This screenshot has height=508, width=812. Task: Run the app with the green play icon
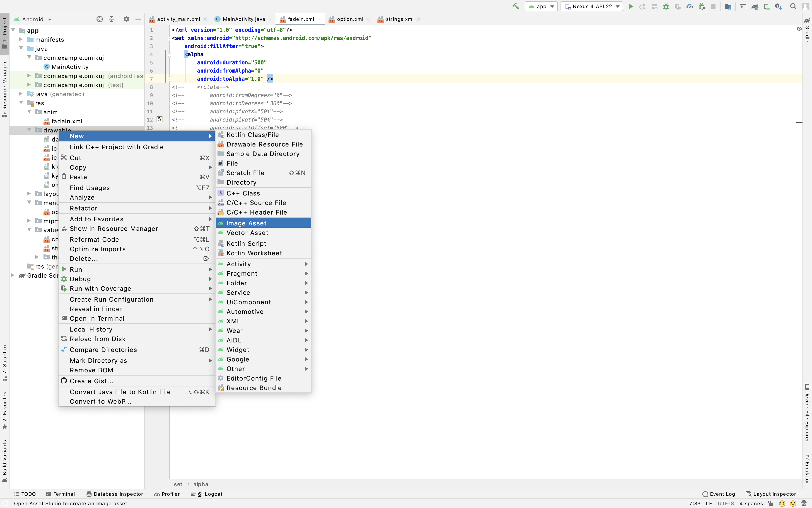[x=631, y=6]
